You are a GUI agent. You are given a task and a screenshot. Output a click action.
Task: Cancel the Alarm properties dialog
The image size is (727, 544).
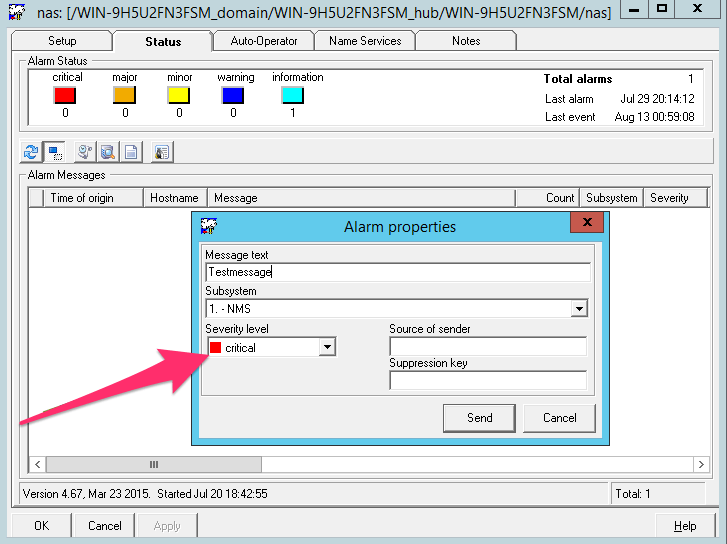click(x=560, y=417)
